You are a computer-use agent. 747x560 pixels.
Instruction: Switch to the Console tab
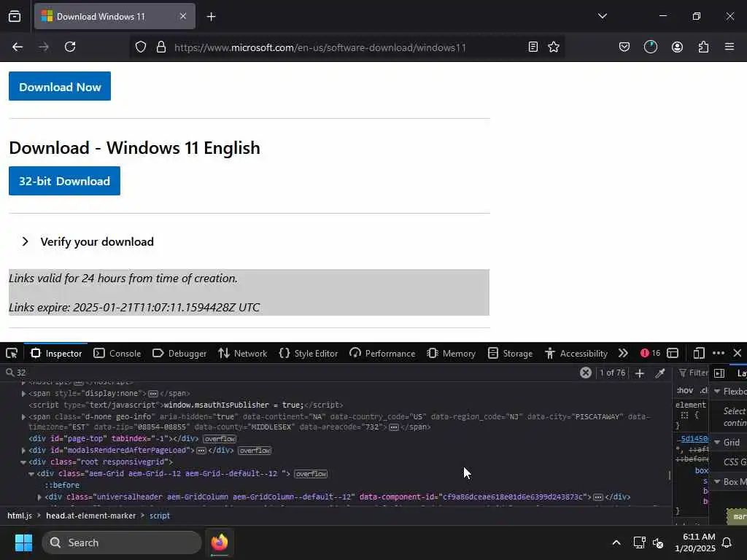117,354
